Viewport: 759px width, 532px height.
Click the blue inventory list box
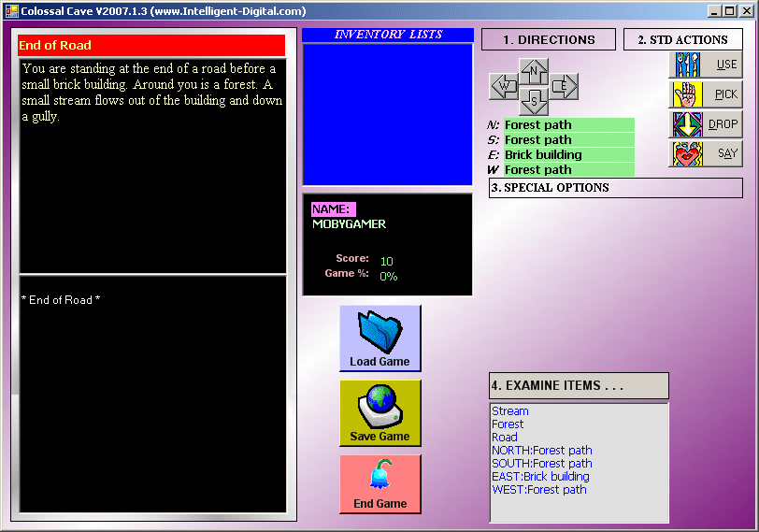387,113
